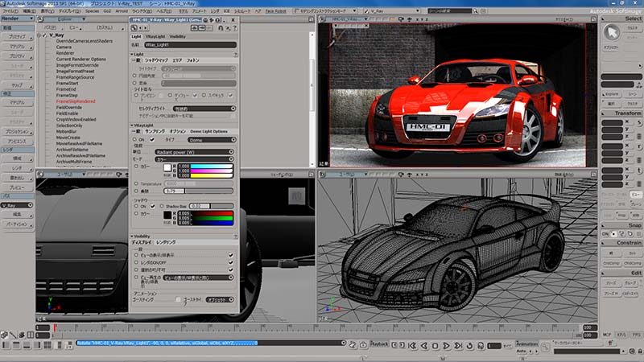Toggle the ghosting checkbox
The width and height of the screenshot is (644, 362).
(178, 299)
